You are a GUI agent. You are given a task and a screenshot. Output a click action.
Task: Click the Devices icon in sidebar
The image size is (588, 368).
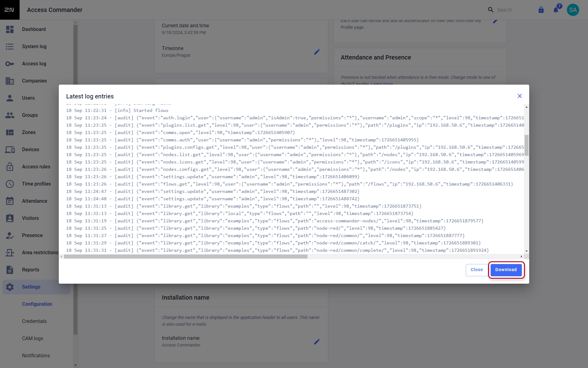tap(10, 150)
